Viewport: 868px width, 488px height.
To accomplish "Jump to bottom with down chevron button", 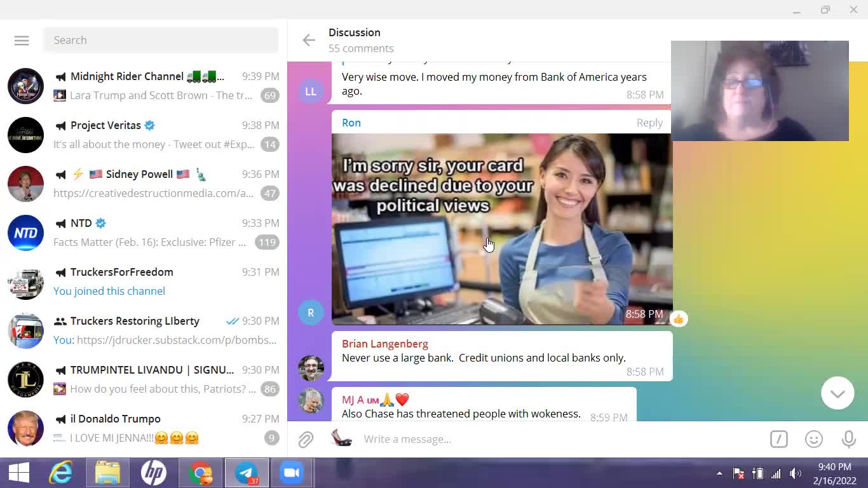I will [x=837, y=393].
